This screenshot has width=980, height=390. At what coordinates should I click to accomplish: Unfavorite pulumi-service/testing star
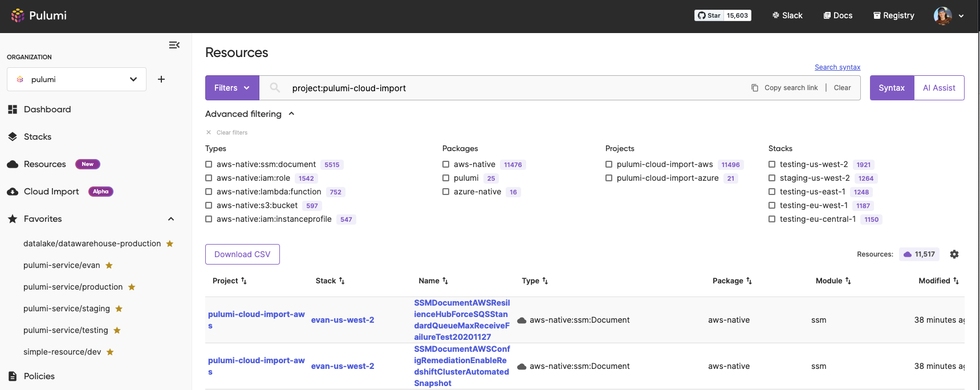point(117,330)
